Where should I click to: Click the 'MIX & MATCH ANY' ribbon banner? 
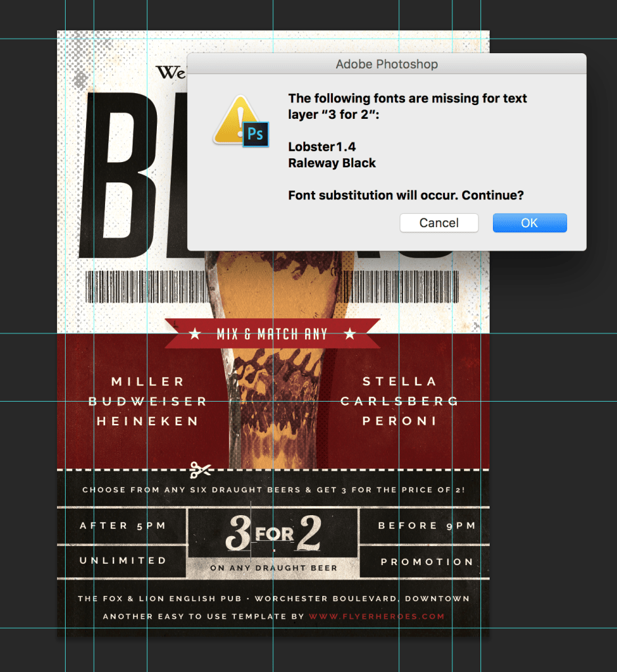click(x=272, y=333)
